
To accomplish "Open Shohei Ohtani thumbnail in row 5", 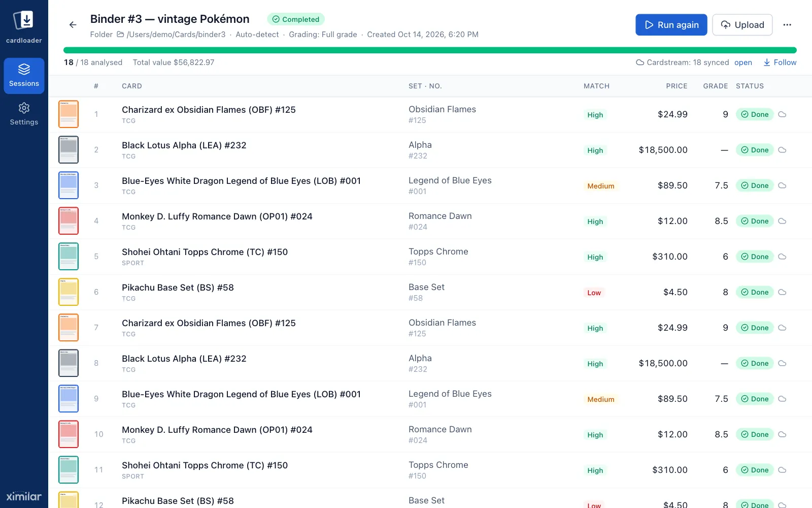I will point(69,257).
